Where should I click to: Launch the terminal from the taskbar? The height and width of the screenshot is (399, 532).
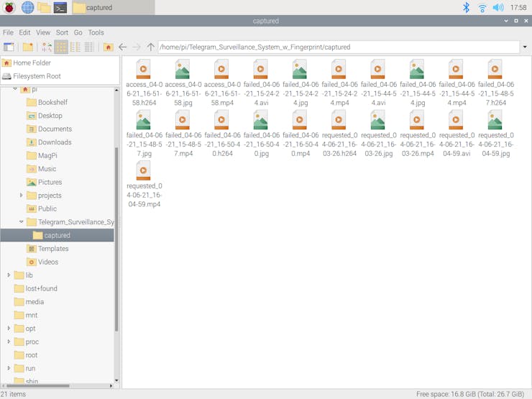click(x=60, y=8)
